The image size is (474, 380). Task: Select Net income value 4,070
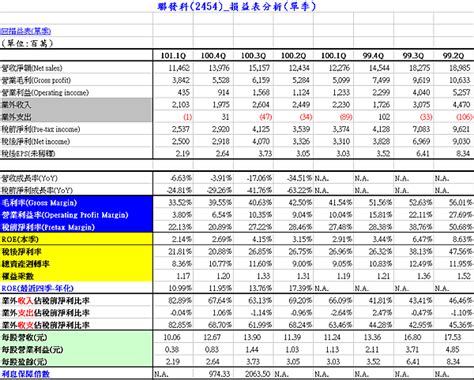261,141
